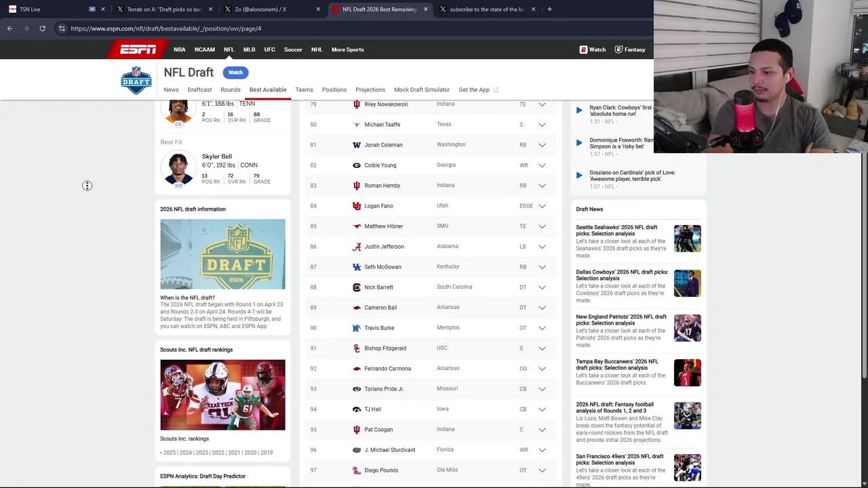This screenshot has width=868, height=488.
Task: Click the Missouri logo beside Toriano Pride Jr.
Action: click(357, 389)
